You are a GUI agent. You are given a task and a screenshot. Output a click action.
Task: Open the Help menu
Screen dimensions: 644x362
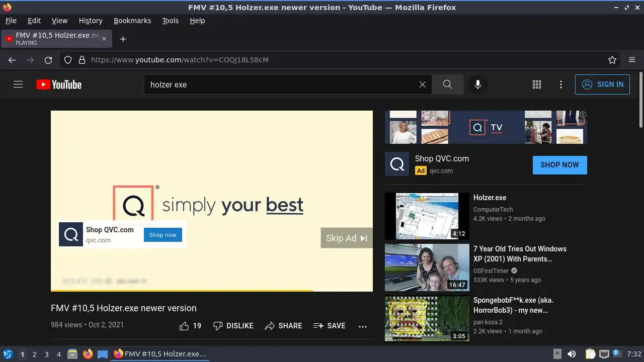[x=197, y=21]
